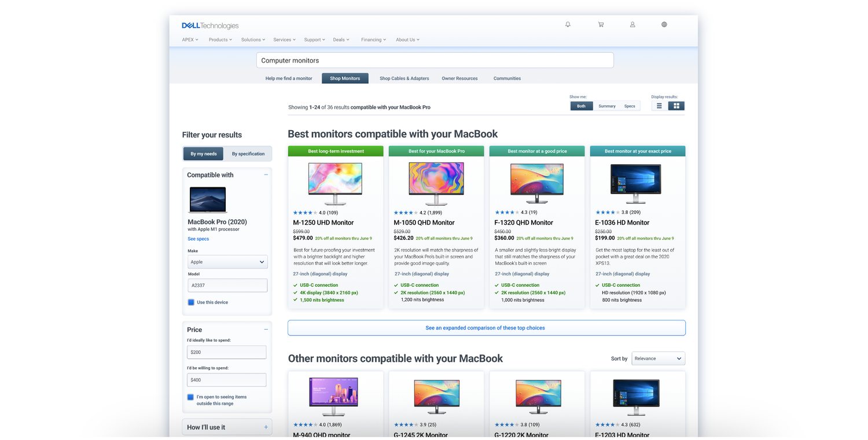Click the globe language icon

point(664,25)
